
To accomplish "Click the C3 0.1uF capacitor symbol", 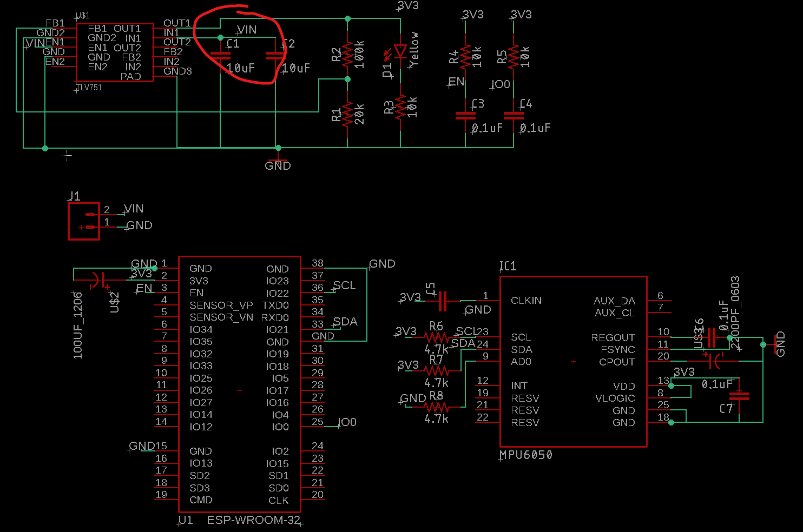I will click(x=465, y=116).
